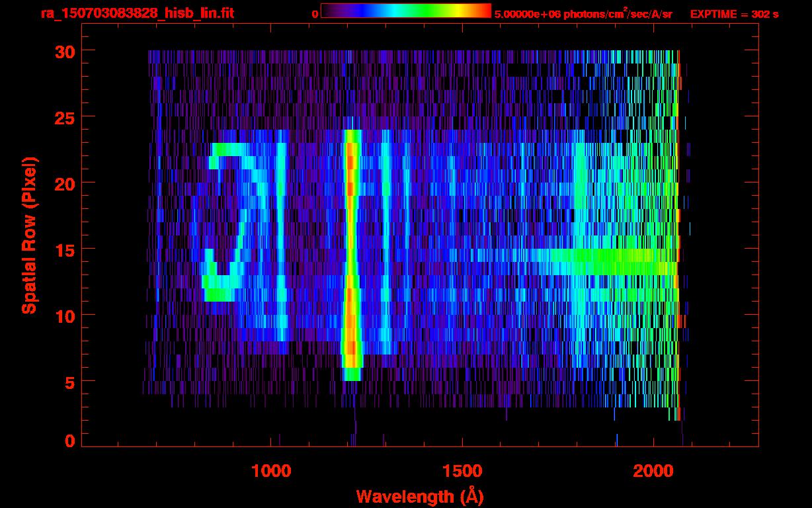Click the y-axis tick label 0
Viewport: 812px width, 508px height.
(69, 441)
